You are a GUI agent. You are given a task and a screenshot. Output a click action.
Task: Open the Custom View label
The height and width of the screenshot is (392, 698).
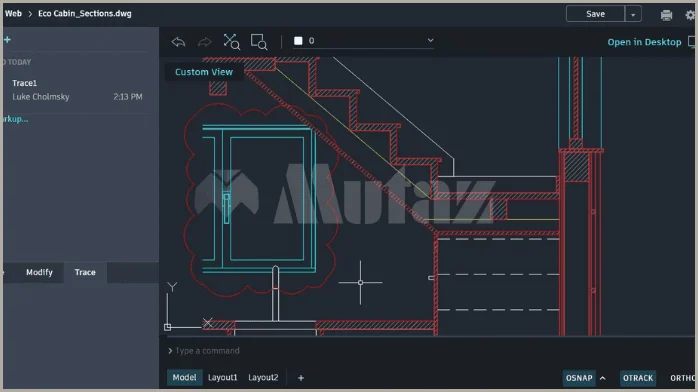pyautogui.click(x=204, y=72)
